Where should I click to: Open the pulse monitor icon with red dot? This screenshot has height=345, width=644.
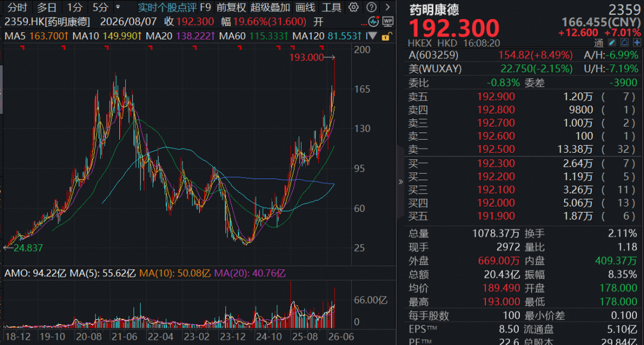(373, 21)
